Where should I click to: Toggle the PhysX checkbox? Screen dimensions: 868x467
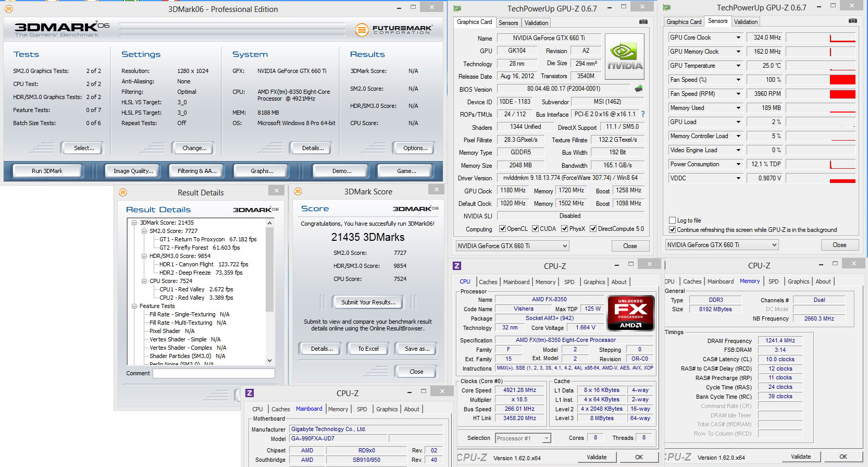tap(564, 229)
